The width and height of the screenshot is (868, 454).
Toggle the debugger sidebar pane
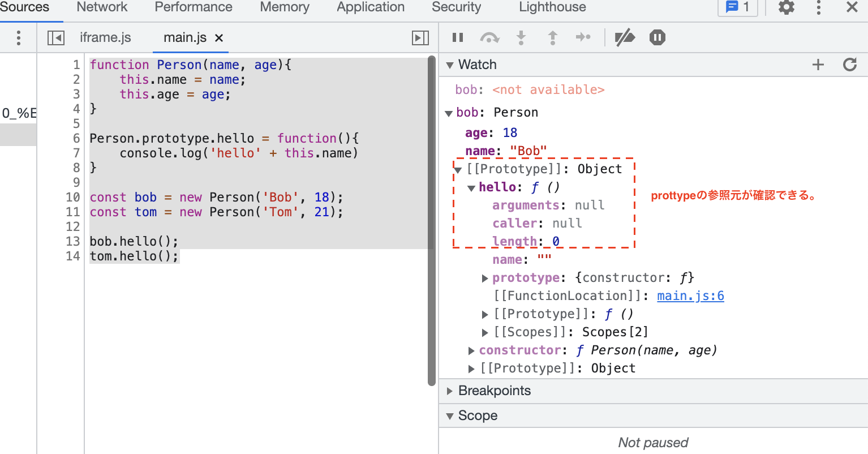(x=420, y=38)
